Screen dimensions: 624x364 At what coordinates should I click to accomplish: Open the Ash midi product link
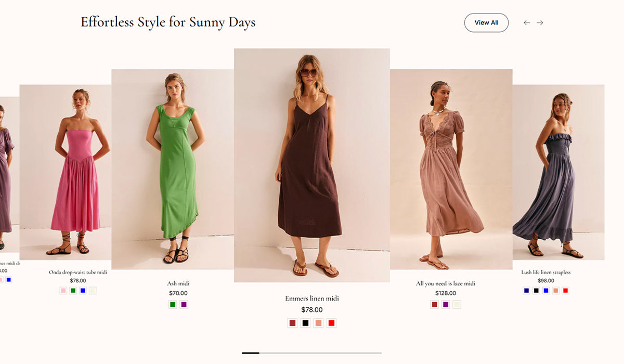178,283
